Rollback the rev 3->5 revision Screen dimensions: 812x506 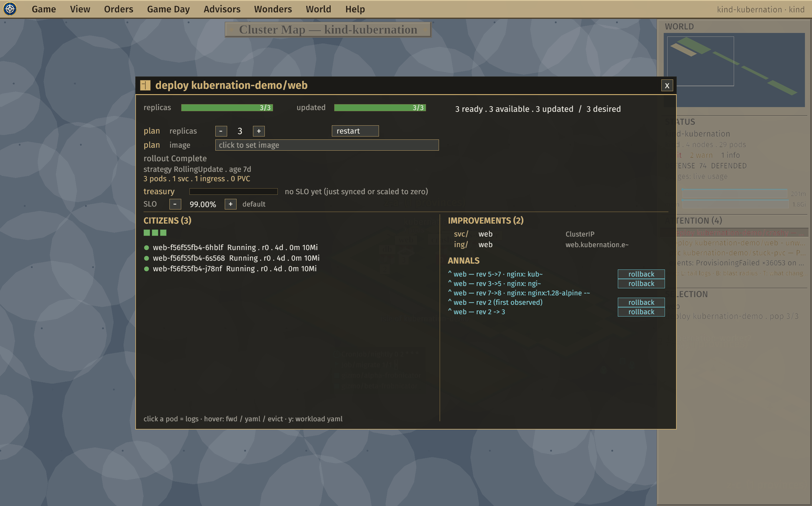tap(641, 284)
